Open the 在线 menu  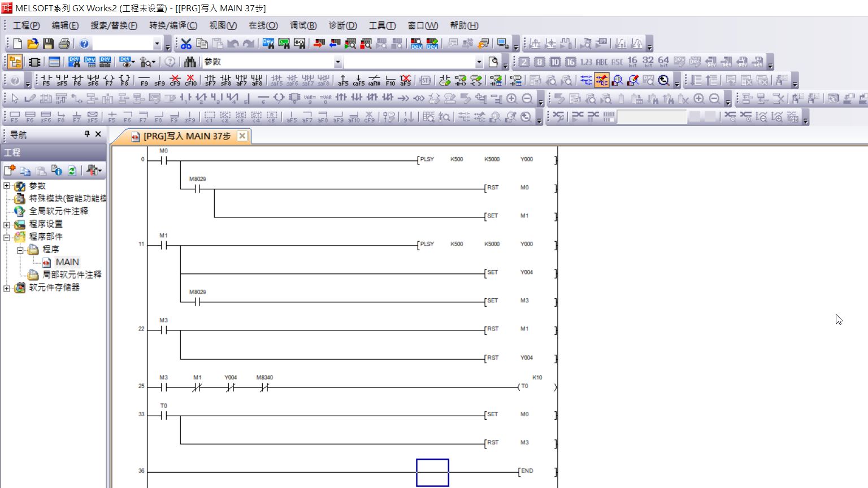point(263,25)
